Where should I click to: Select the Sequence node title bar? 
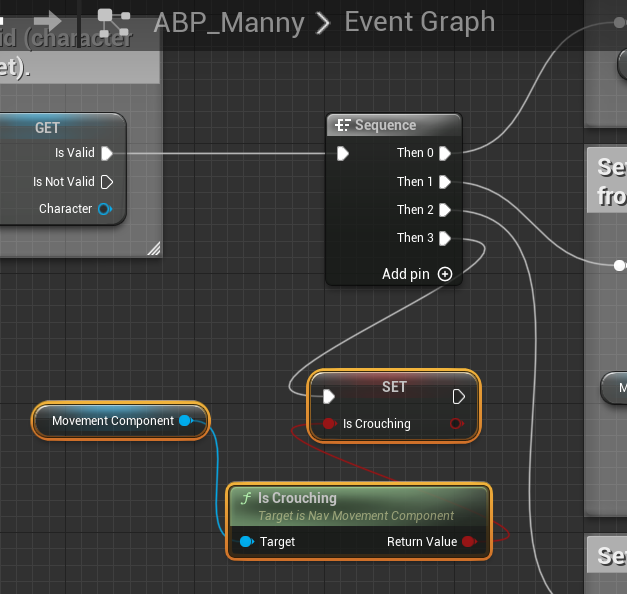394,125
